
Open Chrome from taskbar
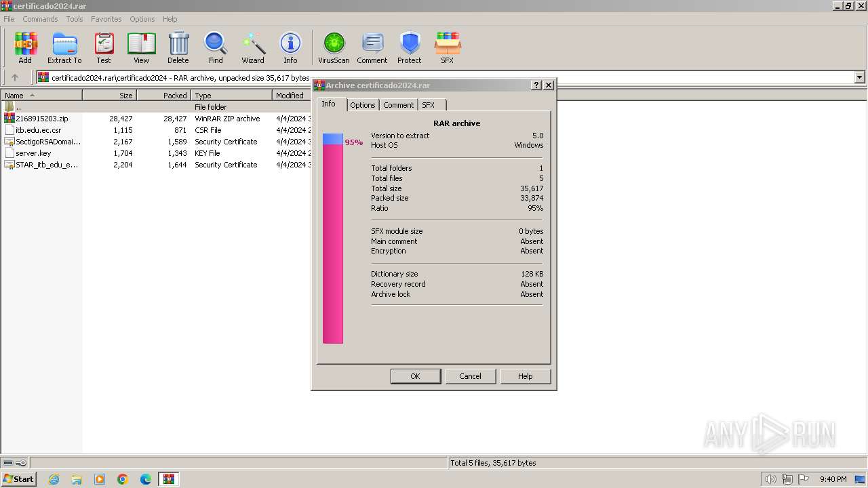[x=123, y=479]
